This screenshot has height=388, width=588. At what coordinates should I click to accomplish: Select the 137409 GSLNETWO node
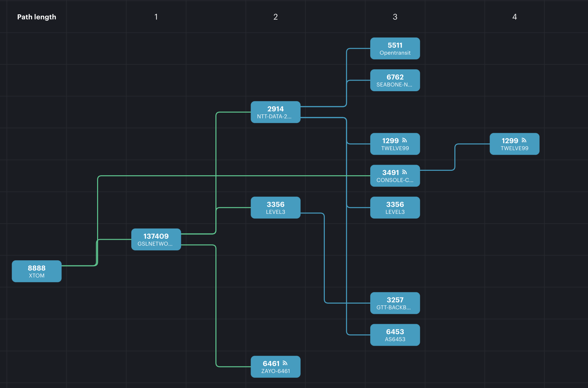pos(156,239)
